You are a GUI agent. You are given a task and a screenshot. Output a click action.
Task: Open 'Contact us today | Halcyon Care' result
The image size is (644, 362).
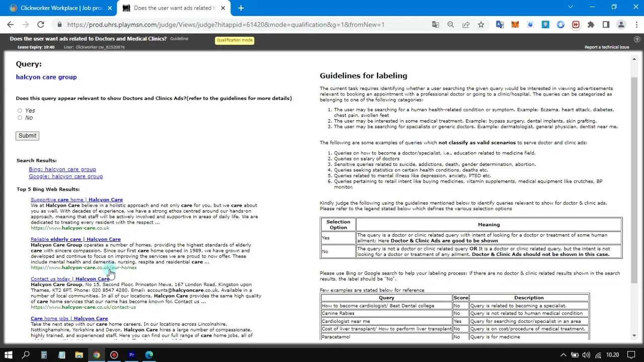pos(70,279)
